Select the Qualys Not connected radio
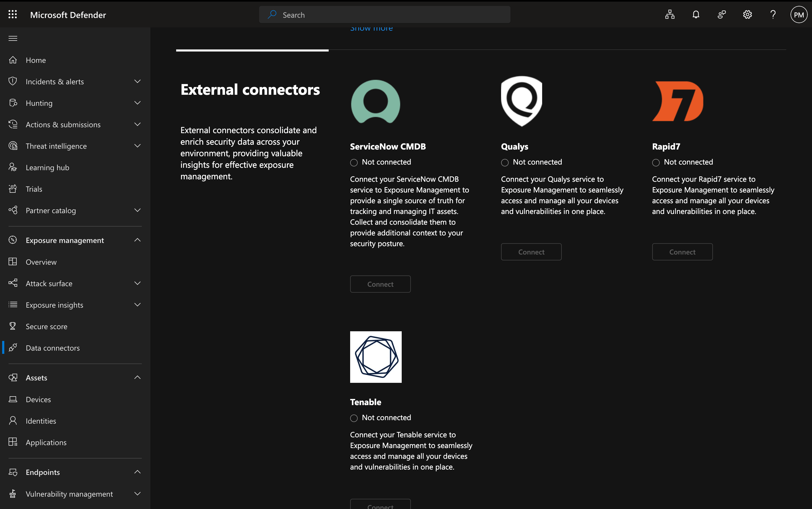This screenshot has height=509, width=812. pyautogui.click(x=505, y=163)
